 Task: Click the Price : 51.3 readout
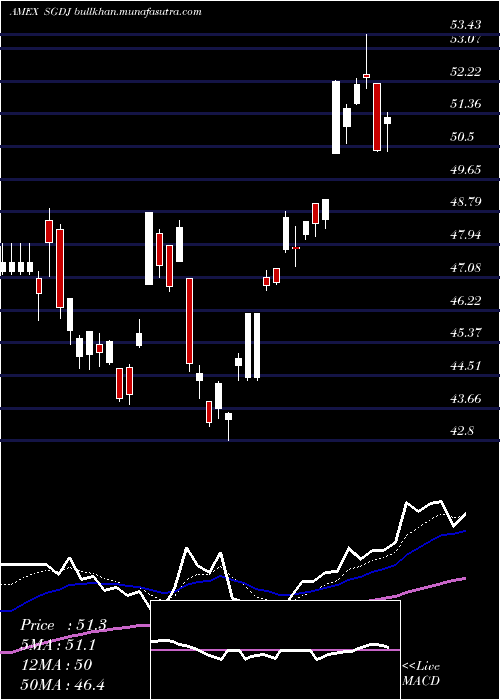pos(63,625)
